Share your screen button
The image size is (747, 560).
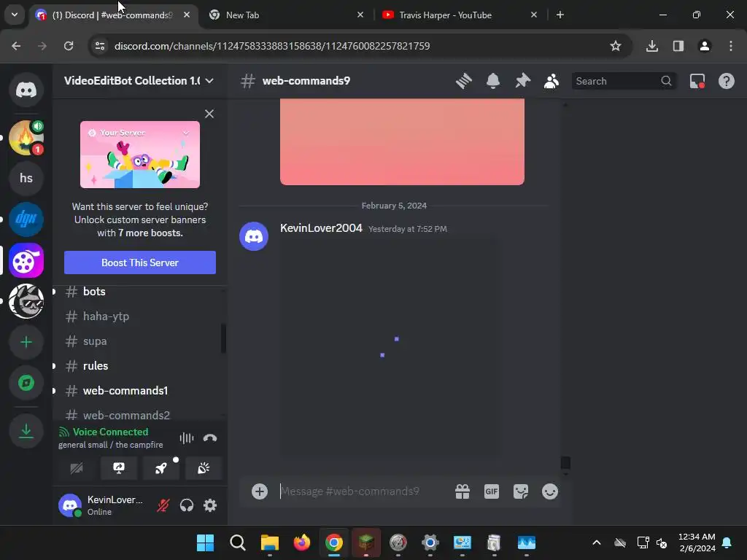119,468
